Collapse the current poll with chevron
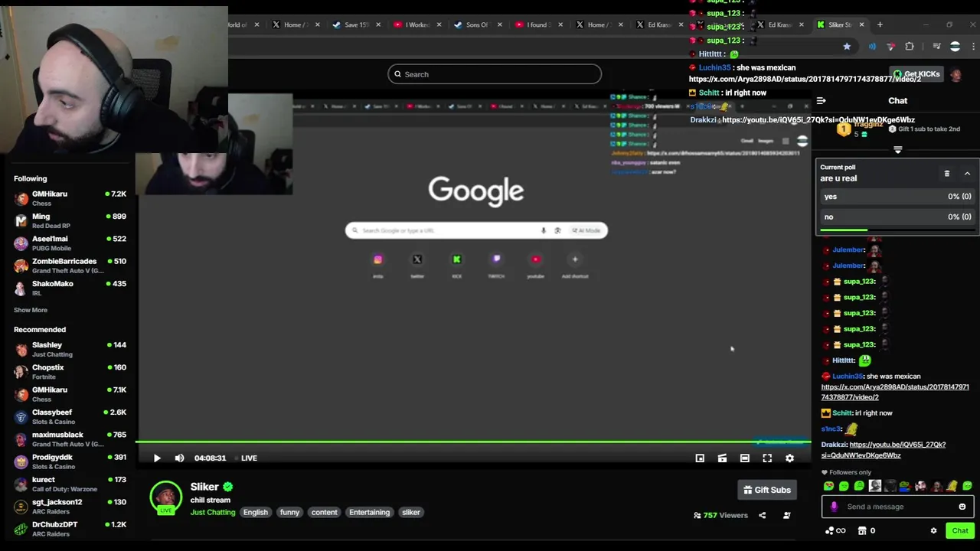 tap(967, 174)
